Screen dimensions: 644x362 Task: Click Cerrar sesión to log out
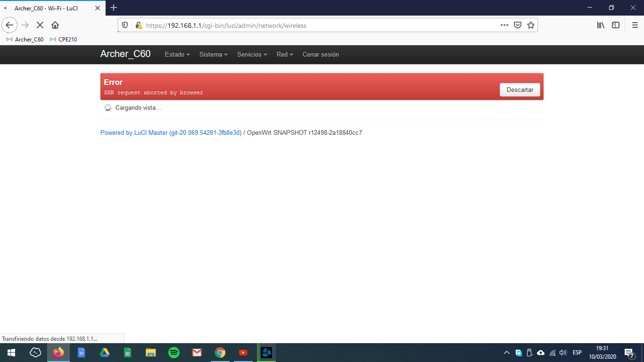click(321, 55)
